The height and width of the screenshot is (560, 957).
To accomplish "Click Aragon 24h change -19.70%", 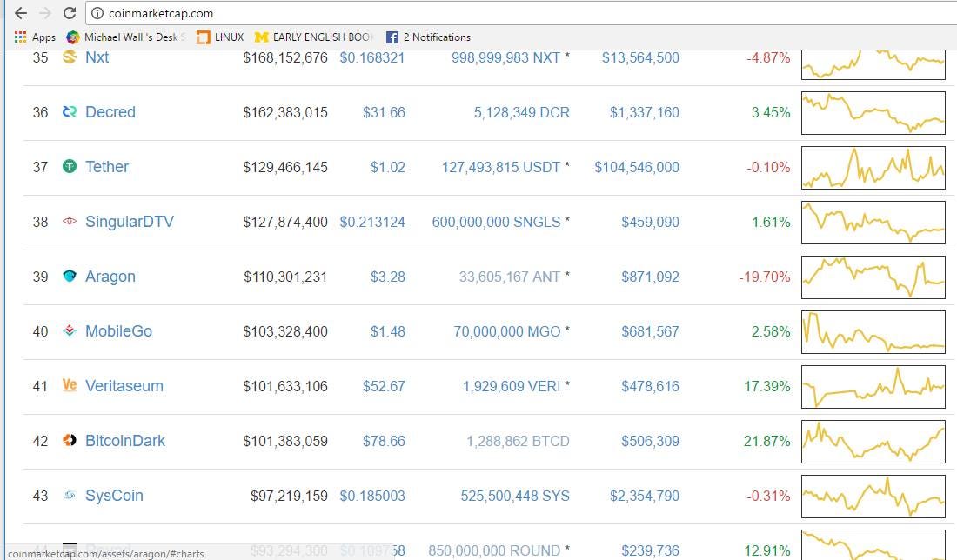I will point(765,277).
